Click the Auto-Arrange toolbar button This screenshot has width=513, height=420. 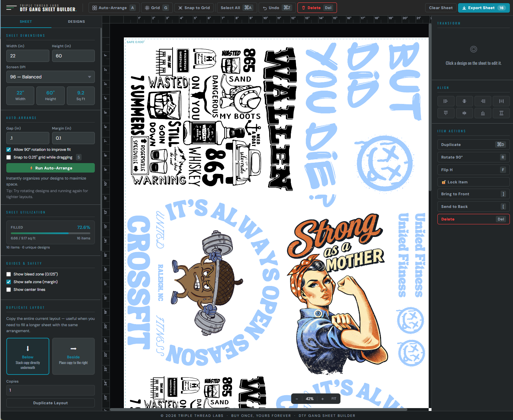pyautogui.click(x=114, y=8)
